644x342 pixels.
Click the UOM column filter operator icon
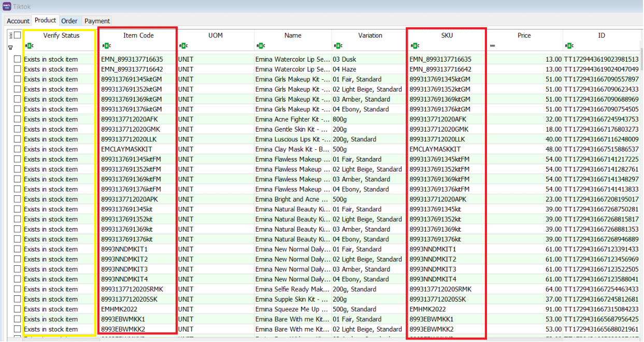[x=182, y=46]
